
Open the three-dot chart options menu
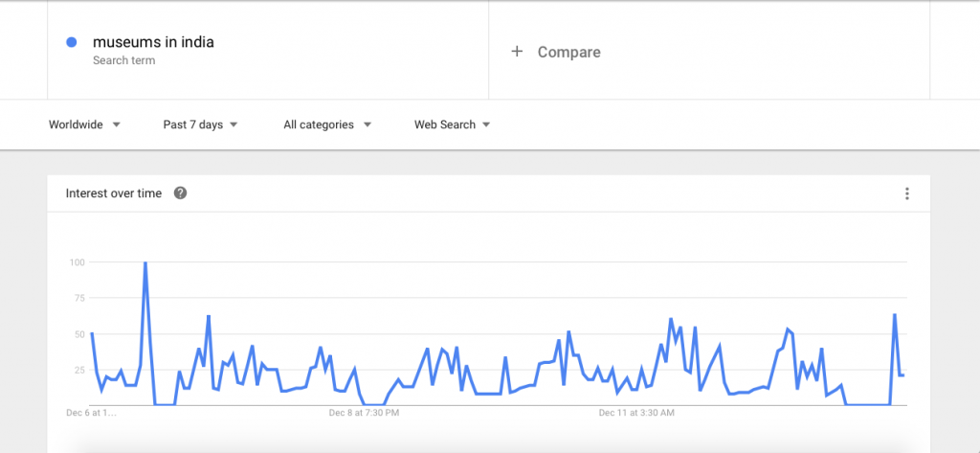907,194
